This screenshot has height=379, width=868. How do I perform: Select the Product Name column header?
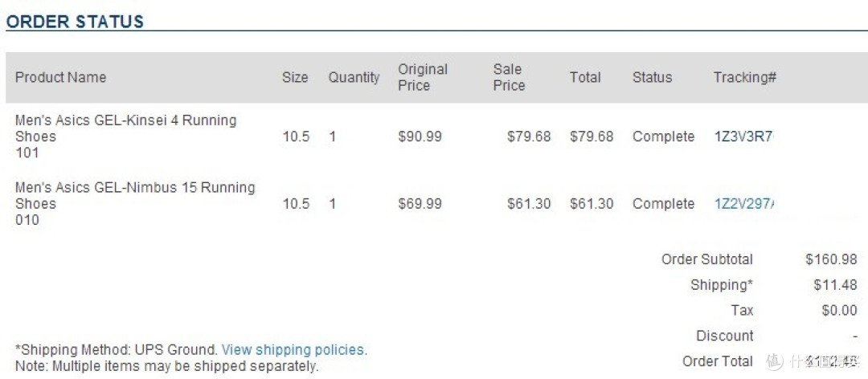point(60,77)
